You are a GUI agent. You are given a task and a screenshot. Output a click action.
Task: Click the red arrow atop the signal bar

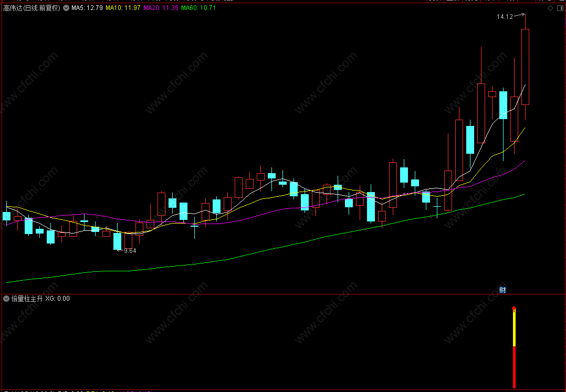coord(514,308)
